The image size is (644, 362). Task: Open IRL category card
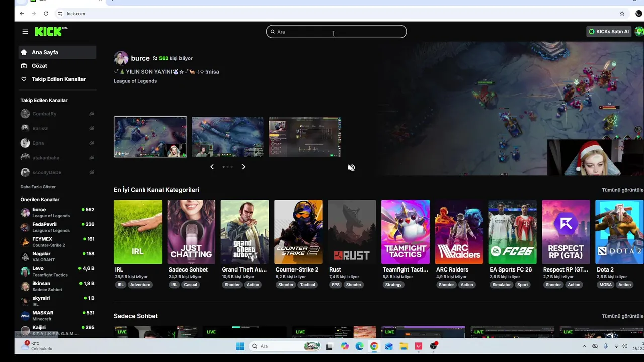[138, 232]
